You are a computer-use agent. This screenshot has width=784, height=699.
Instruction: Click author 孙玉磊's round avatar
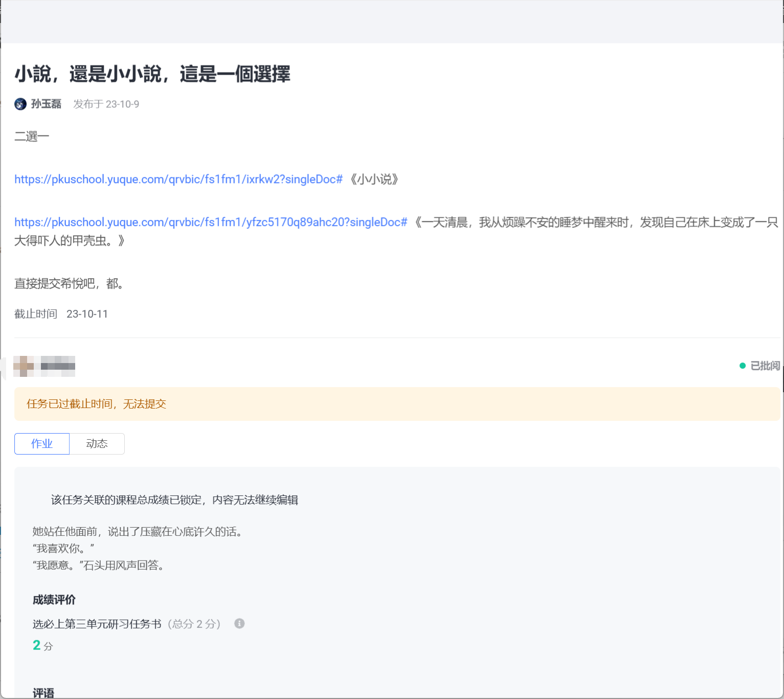pos(20,104)
